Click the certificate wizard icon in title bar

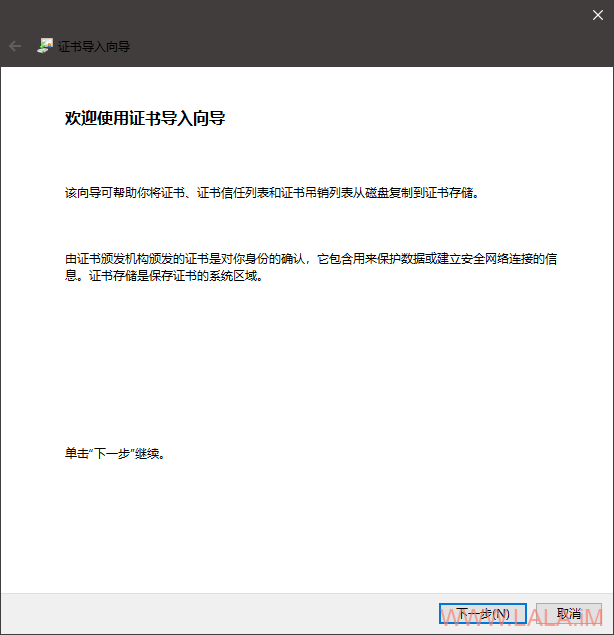pyautogui.click(x=44, y=46)
